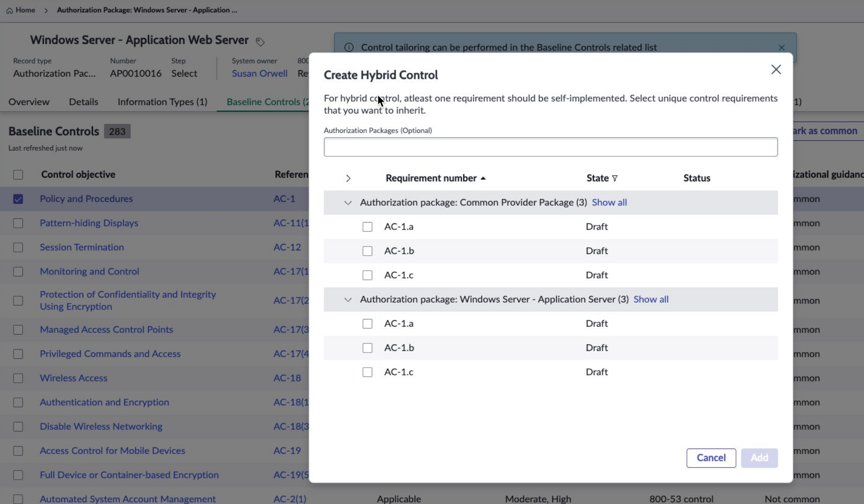Sort by the Requirement number column header
The height and width of the screenshot is (504, 864).
[431, 178]
